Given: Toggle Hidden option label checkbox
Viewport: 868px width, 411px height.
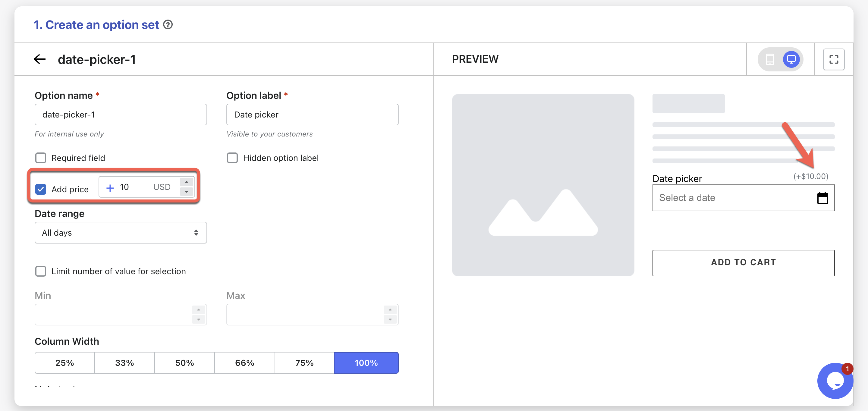Looking at the screenshot, I should 232,158.
